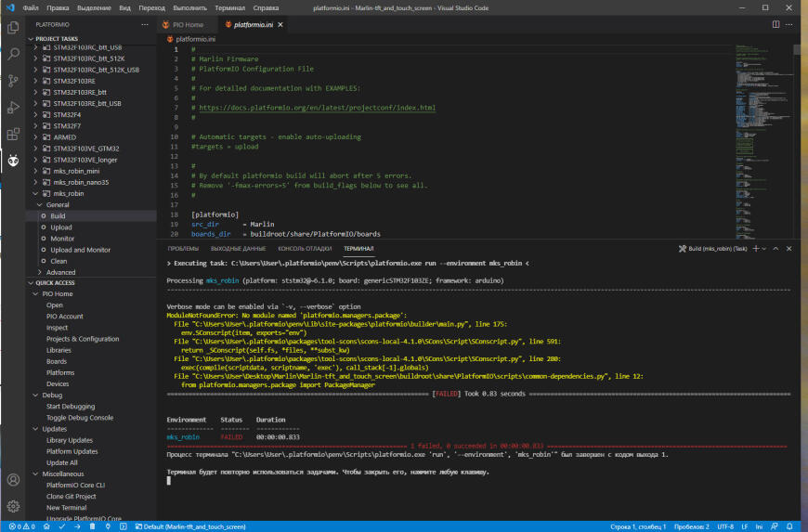808x532 pixels.
Task: Click PlatformIO Home icon in status bar
Action: (x=46, y=526)
